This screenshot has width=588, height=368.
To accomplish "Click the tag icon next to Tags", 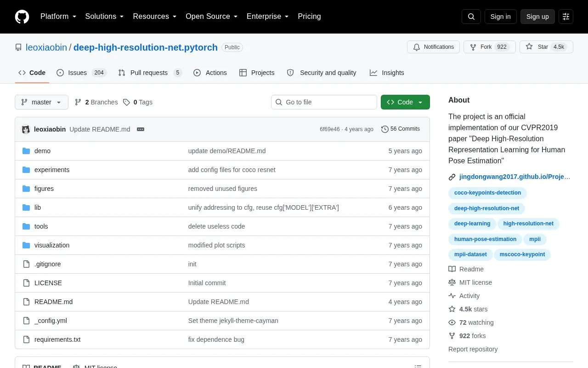I will (x=126, y=102).
